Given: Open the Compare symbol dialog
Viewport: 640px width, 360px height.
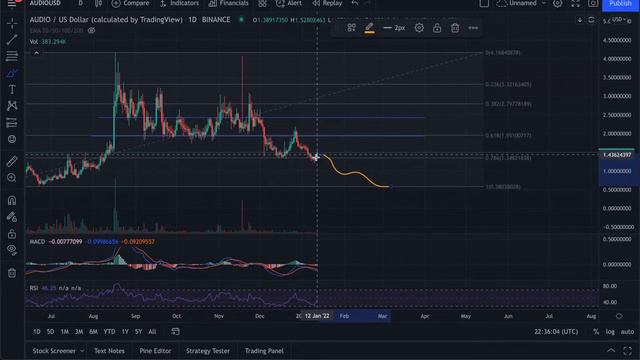Looking at the screenshot, I should point(131,3).
